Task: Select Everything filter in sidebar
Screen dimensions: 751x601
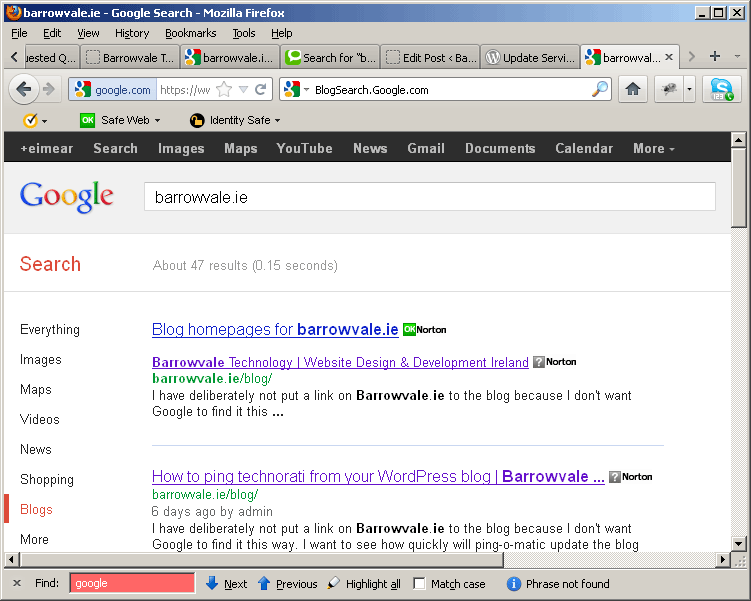Action: (x=50, y=329)
